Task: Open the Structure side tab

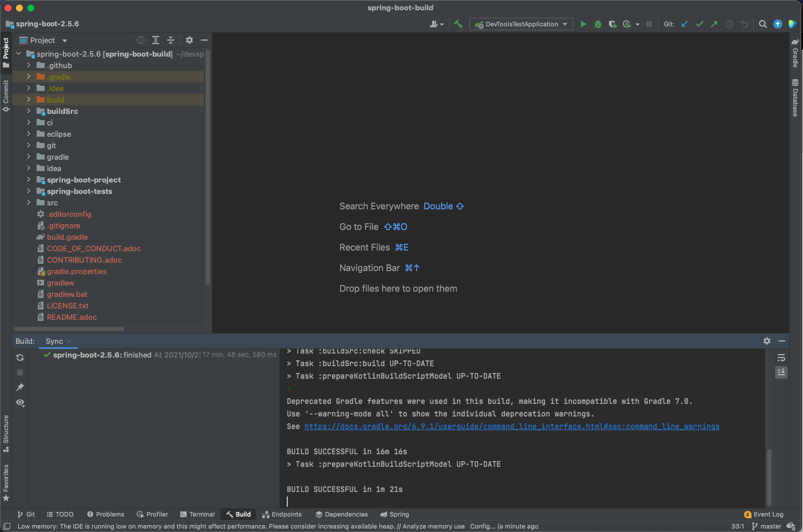Action: point(6,434)
